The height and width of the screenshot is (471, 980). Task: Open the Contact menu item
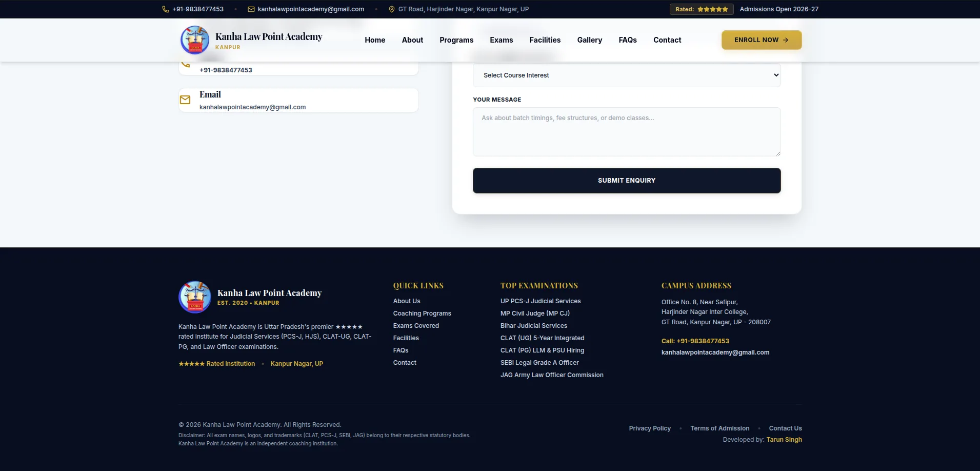667,40
